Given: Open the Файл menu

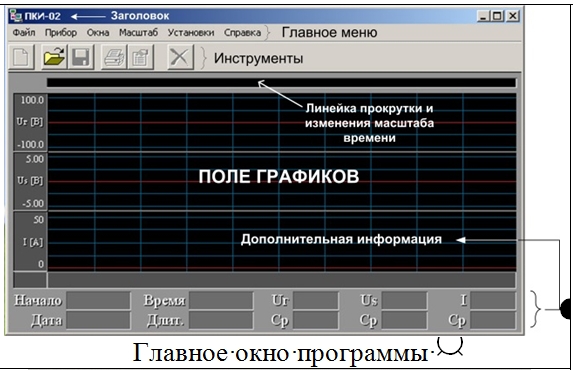Looking at the screenshot, I should (x=24, y=33).
